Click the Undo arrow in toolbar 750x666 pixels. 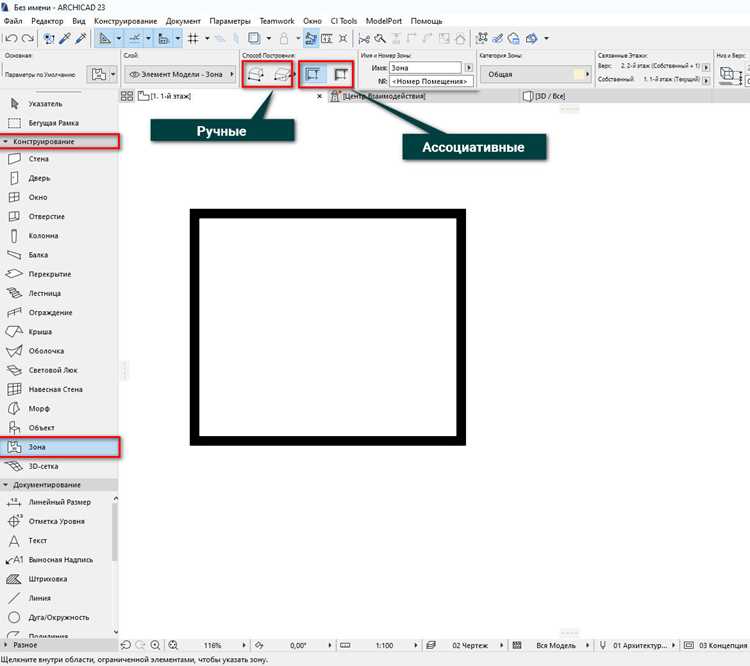tap(12, 38)
